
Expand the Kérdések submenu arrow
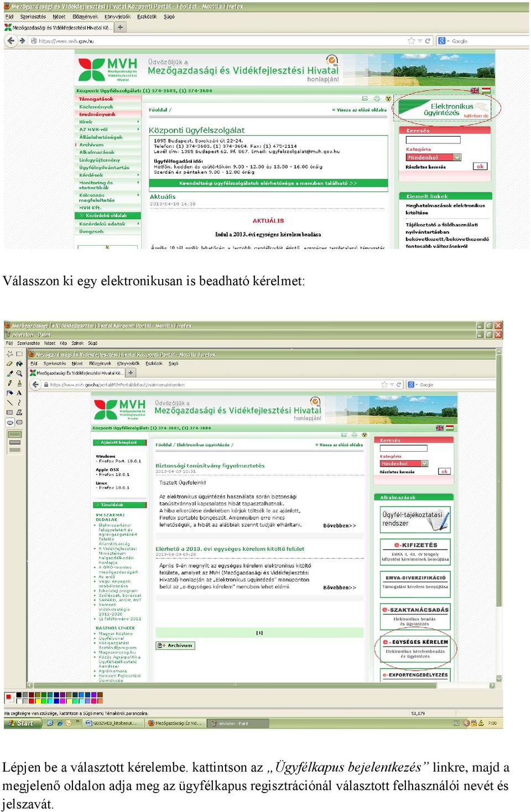(x=138, y=175)
